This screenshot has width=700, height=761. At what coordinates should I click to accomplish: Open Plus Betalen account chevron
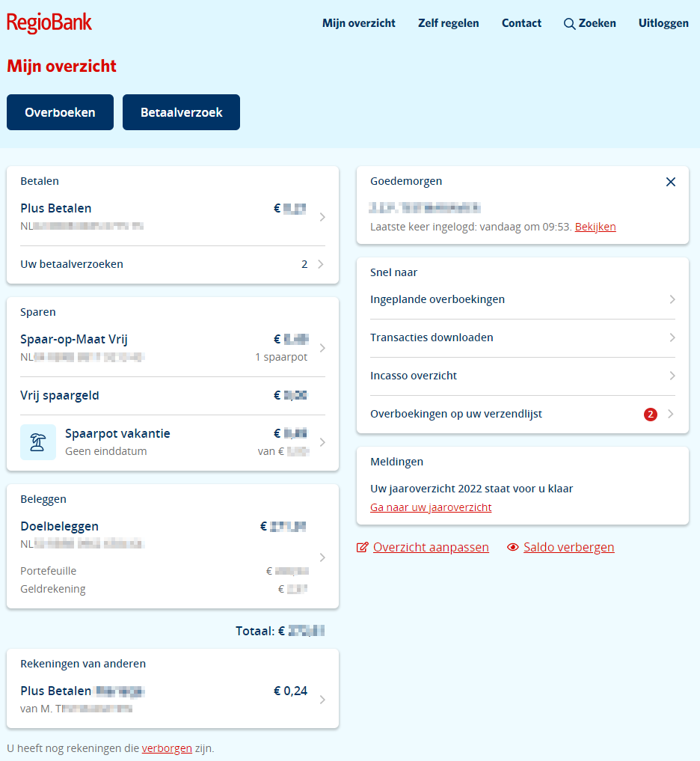click(322, 217)
